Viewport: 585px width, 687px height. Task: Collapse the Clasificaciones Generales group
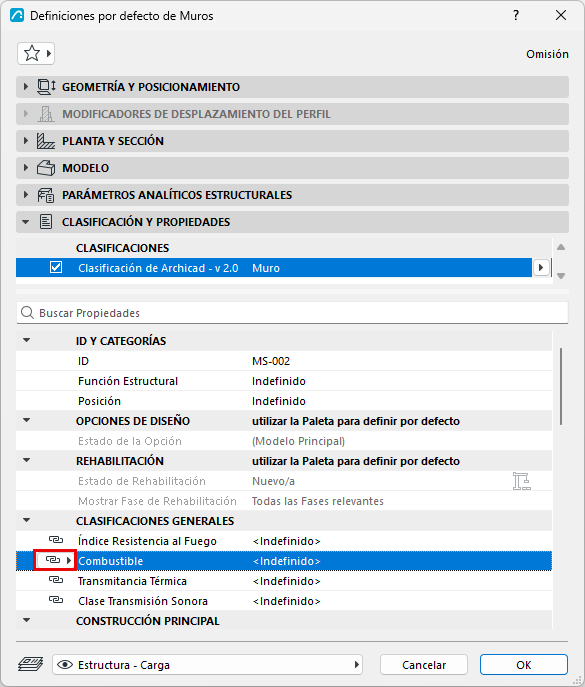click(x=27, y=520)
